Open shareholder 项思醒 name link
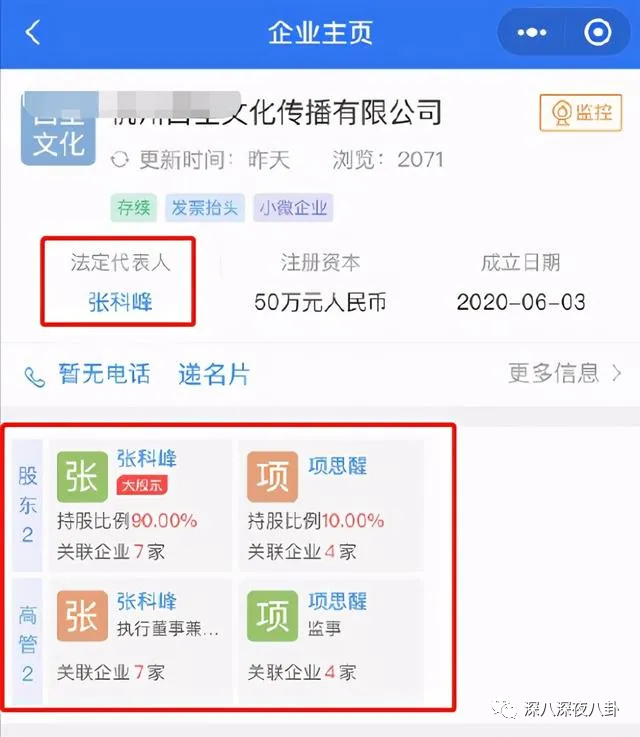 point(337,466)
